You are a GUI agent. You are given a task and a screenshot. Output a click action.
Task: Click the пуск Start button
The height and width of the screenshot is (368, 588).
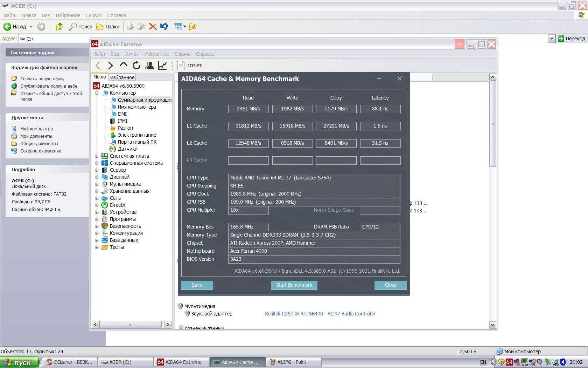(x=19, y=362)
